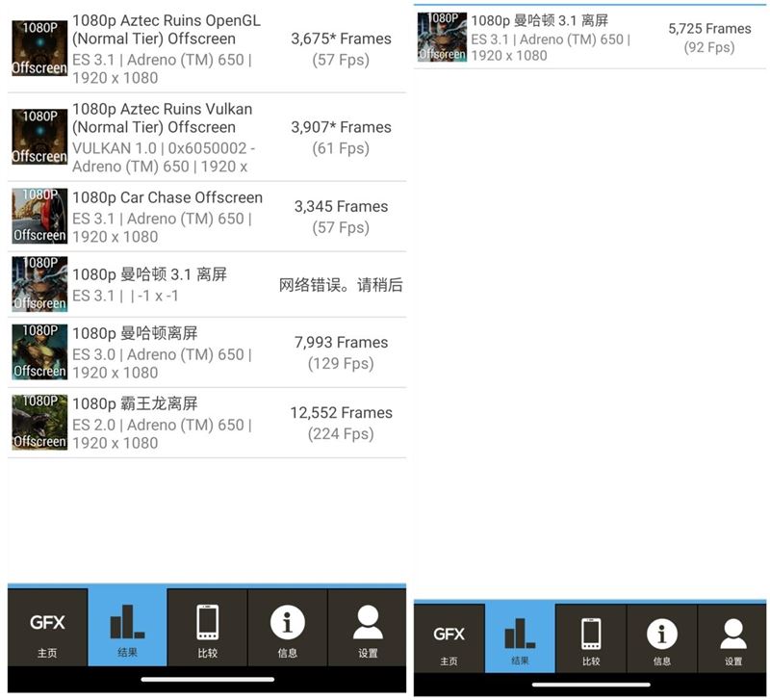Viewport: 770px width, 700px height.
Task: Open 1080p 霸王龙离屏 thumbnail
Action: coord(39,422)
